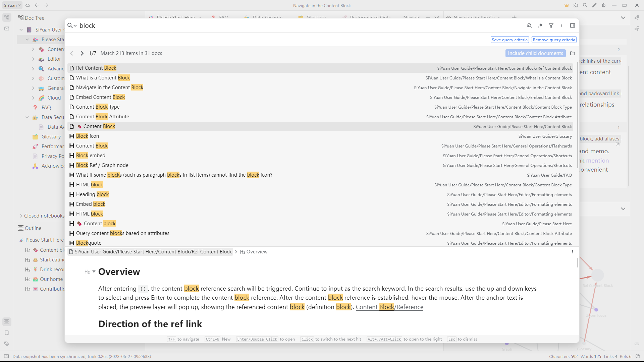Select the Navigate in the Content Block tab
The image size is (644, 362).
pos(474,18)
